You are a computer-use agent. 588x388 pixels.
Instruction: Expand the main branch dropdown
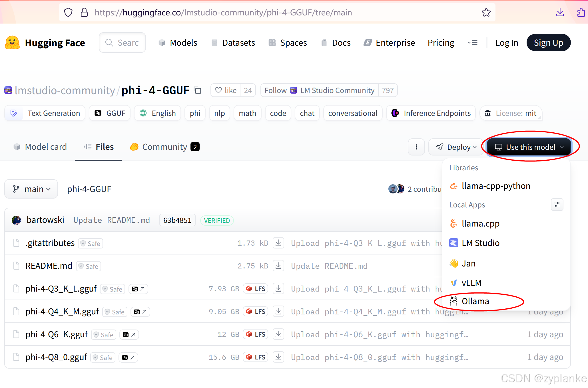(x=31, y=189)
